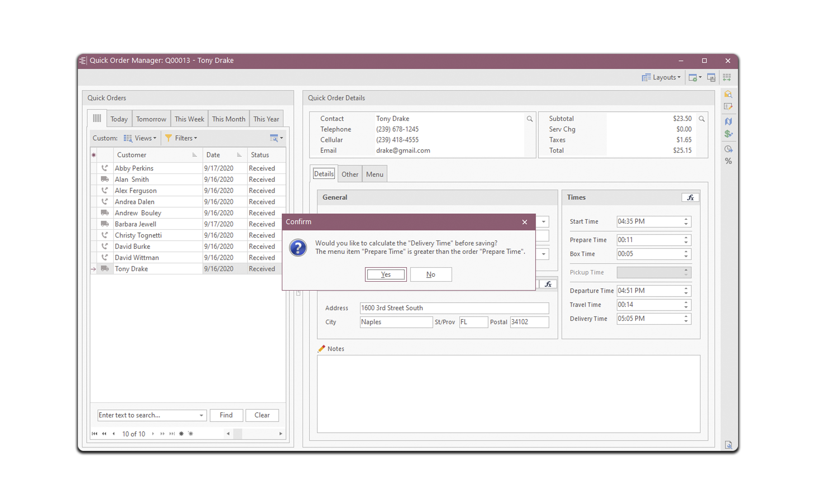
Task: Click the grid horizontal scrollbar thumb
Action: click(x=238, y=434)
